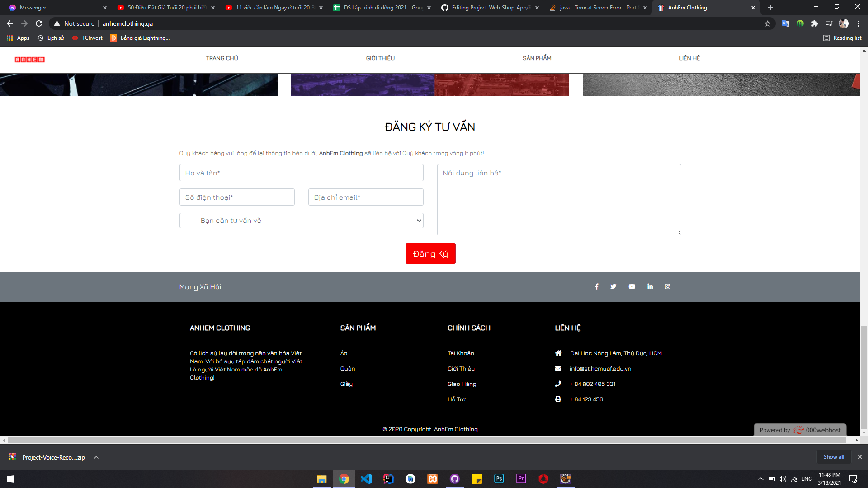The width and height of the screenshot is (868, 488).
Task: Launch Visual Studio Code from the taskbar
Action: pyautogui.click(x=366, y=479)
